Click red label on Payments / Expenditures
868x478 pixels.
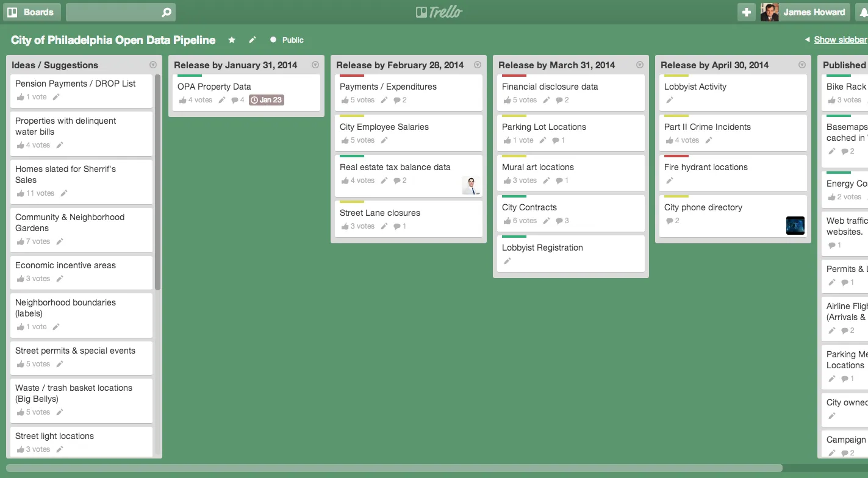pos(352,76)
